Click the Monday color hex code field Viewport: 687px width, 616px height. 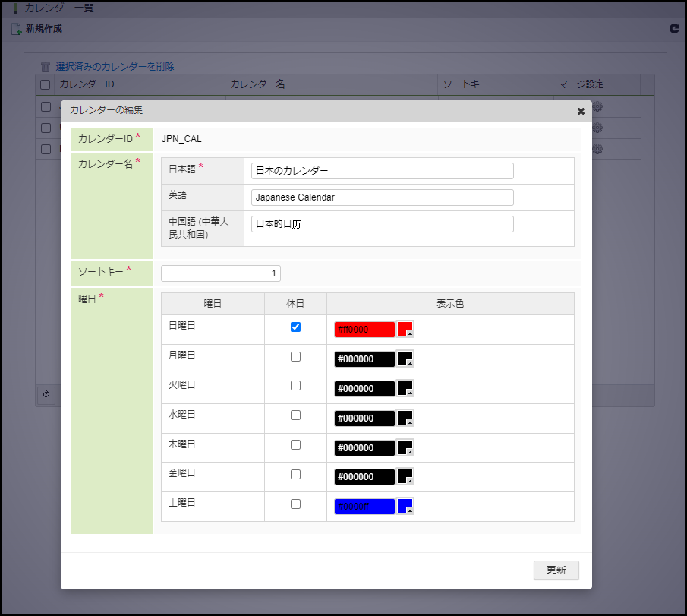coord(364,359)
